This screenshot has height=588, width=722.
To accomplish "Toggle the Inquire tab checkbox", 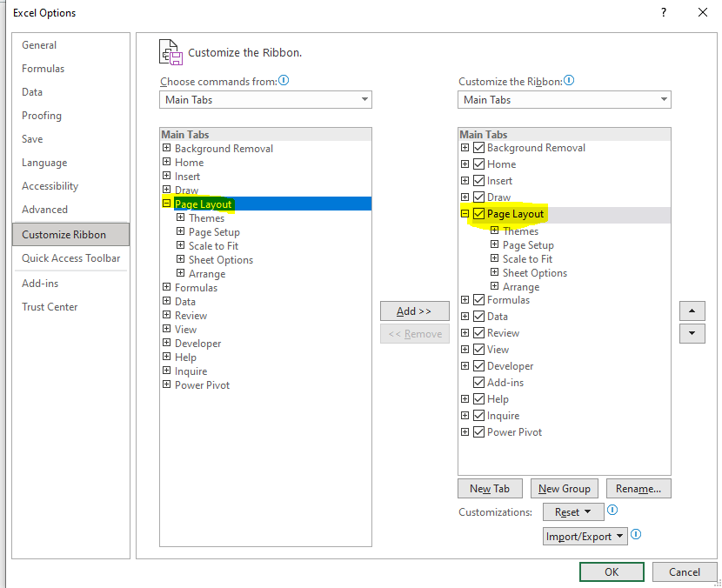I will click(x=479, y=417).
